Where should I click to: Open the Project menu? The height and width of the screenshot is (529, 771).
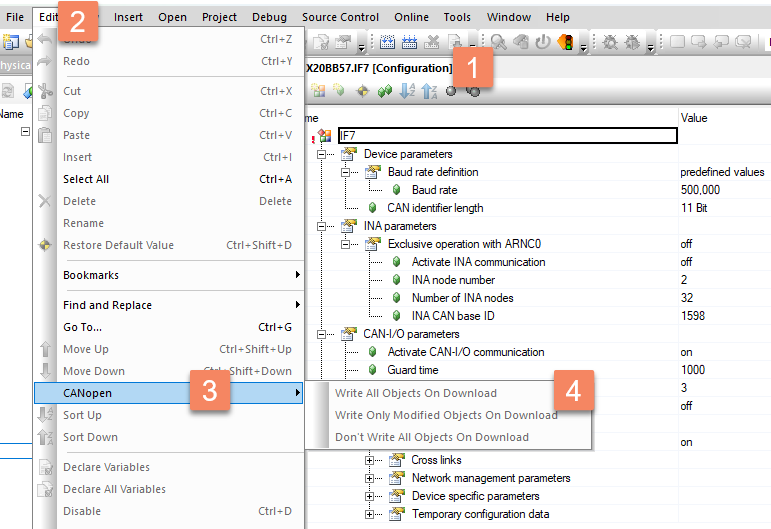219,17
